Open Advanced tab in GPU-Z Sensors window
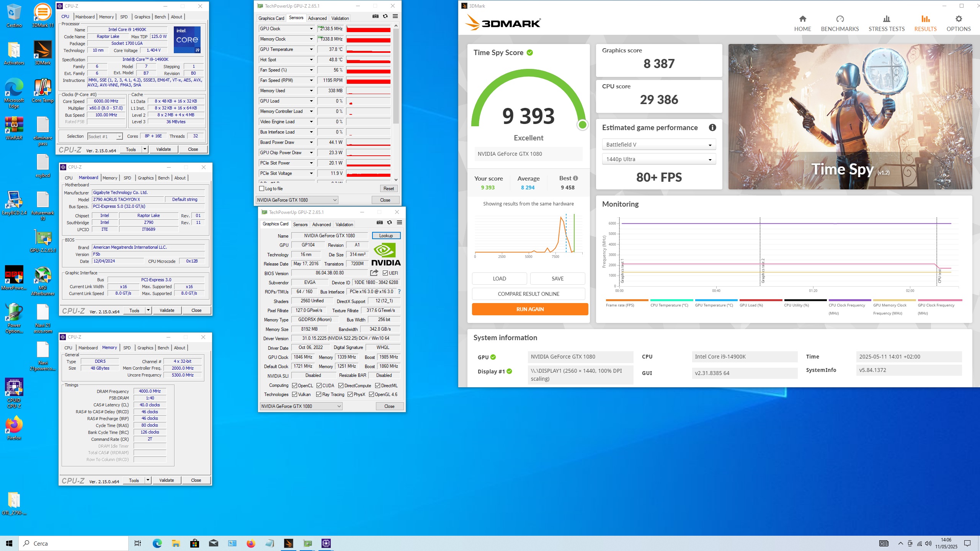This screenshot has width=980, height=551. pyautogui.click(x=317, y=18)
